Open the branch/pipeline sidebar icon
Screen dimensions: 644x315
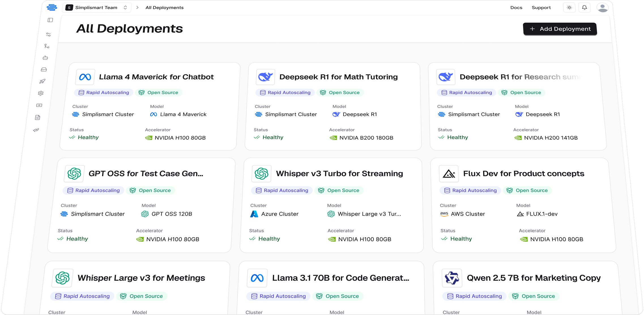(47, 46)
